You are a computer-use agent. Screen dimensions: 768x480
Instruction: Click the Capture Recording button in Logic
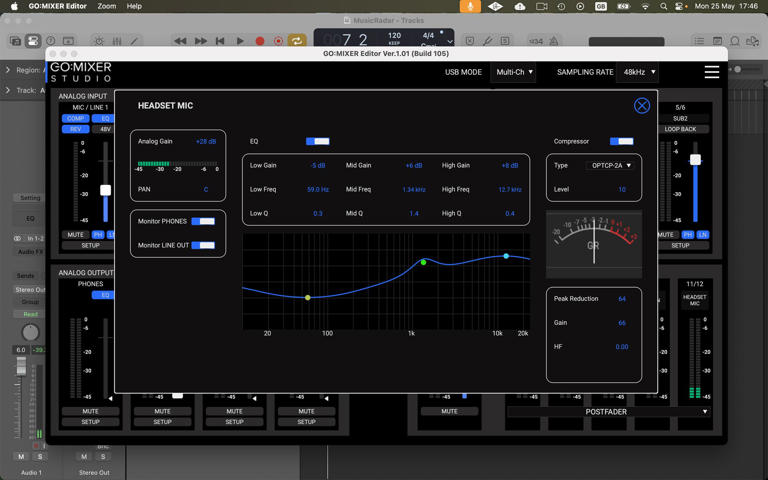pyautogui.click(x=278, y=41)
